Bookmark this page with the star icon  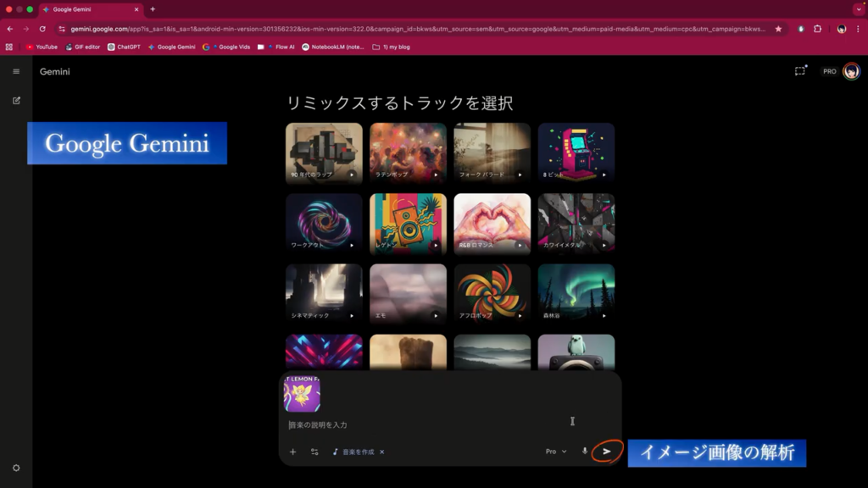click(x=778, y=29)
